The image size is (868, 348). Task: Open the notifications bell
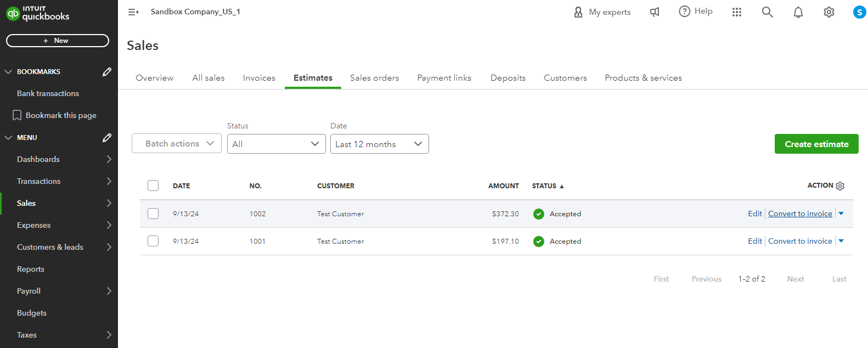click(798, 12)
